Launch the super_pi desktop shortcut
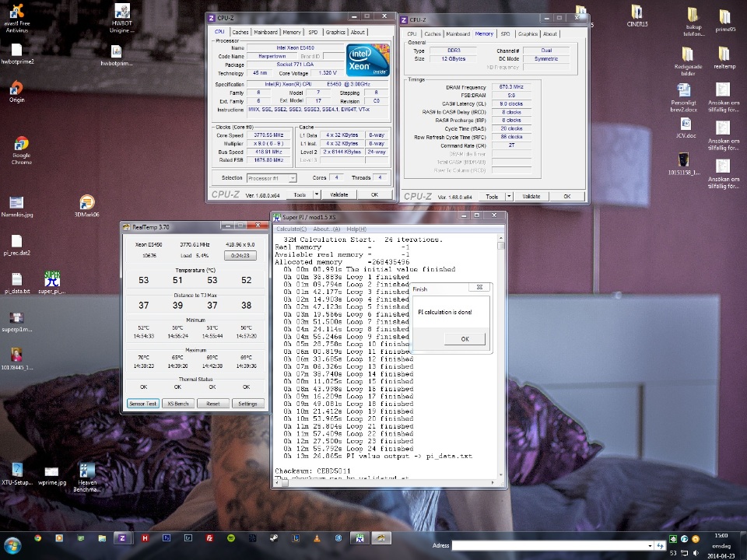The width and height of the screenshot is (747, 560). [x=52, y=282]
